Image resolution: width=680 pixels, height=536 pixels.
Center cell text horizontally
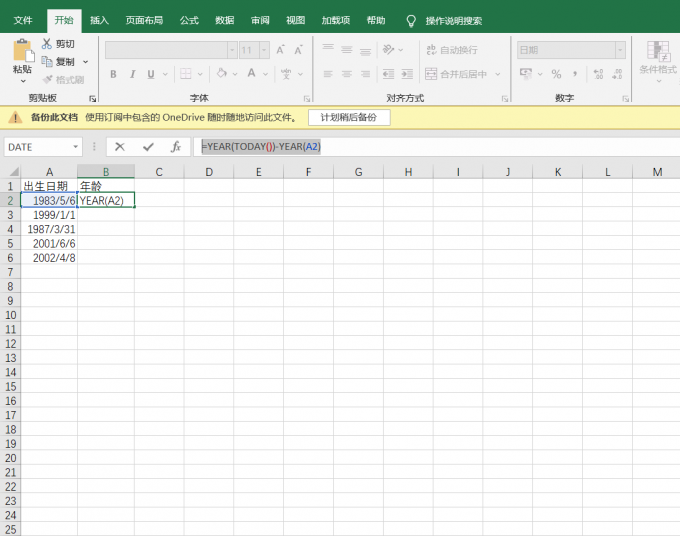point(347,74)
